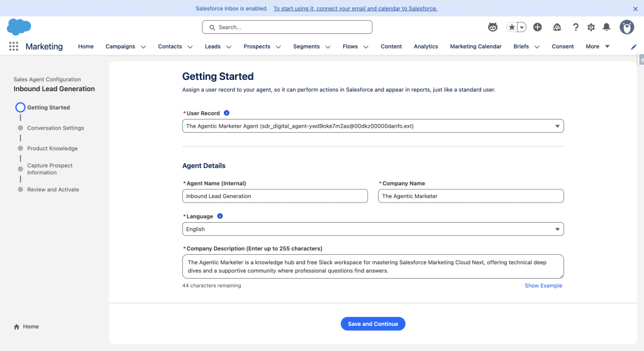Open the Notifications bell

click(x=606, y=27)
